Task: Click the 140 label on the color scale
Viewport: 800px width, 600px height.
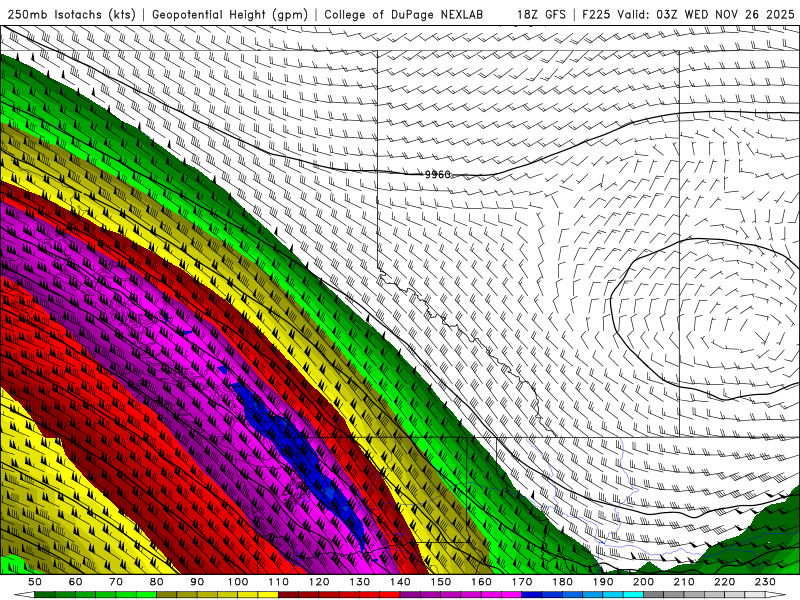Action: click(x=399, y=582)
